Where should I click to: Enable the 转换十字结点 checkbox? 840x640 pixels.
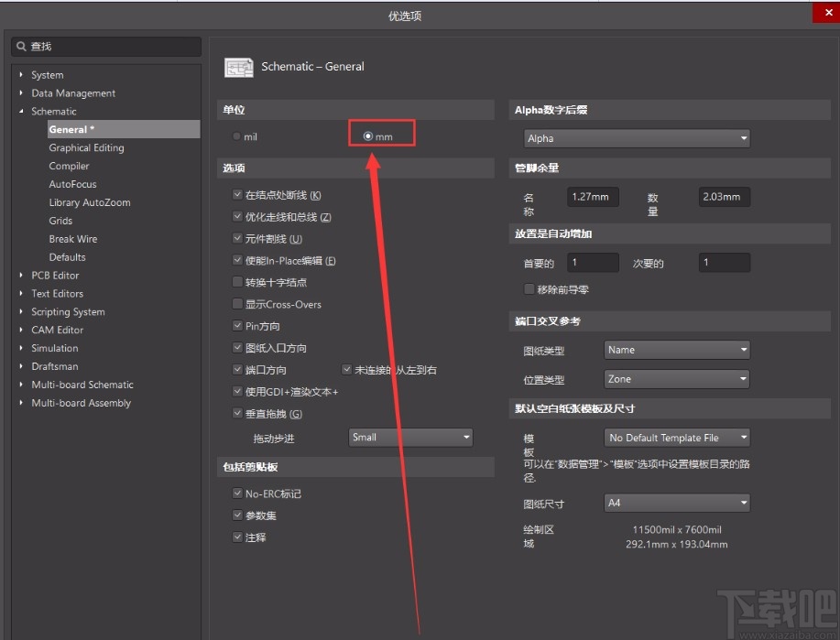coord(237,285)
